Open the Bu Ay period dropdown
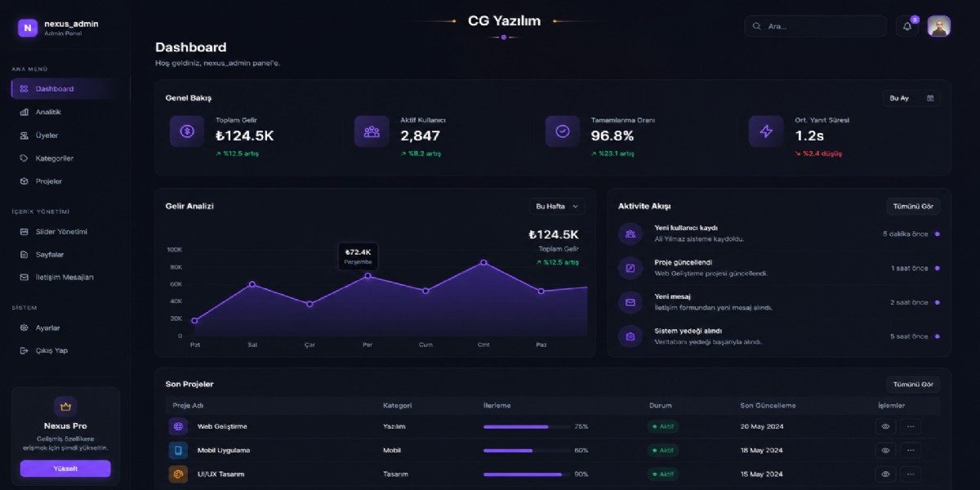Image resolution: width=980 pixels, height=490 pixels. pyautogui.click(x=911, y=98)
